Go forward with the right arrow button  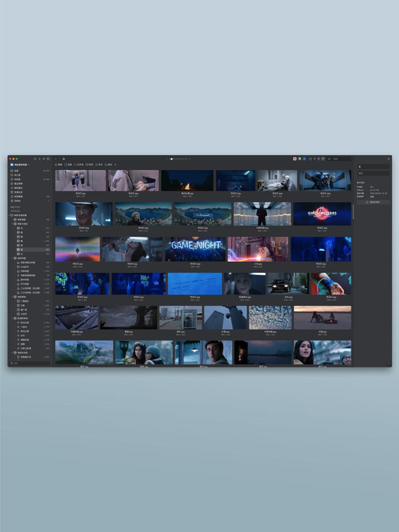click(x=60, y=159)
